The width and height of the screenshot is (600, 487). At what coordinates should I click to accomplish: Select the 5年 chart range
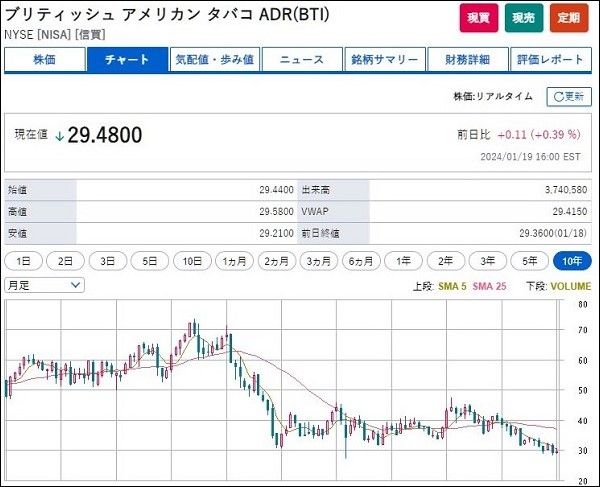point(530,261)
